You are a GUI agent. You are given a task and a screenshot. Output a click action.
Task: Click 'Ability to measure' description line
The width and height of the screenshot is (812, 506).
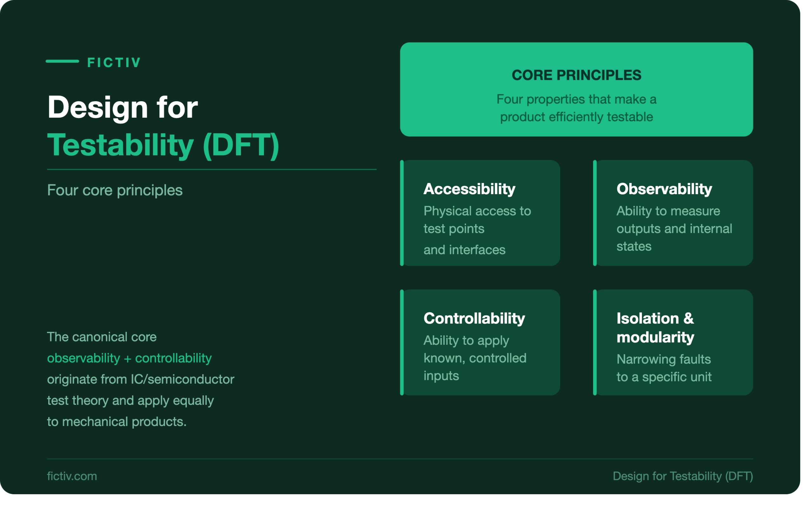[668, 211]
